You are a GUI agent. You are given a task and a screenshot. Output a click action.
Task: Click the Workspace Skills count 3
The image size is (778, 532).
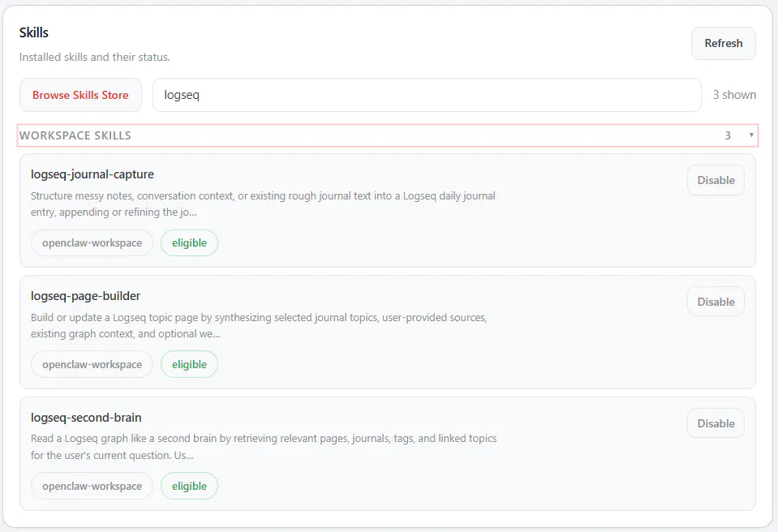click(x=728, y=135)
